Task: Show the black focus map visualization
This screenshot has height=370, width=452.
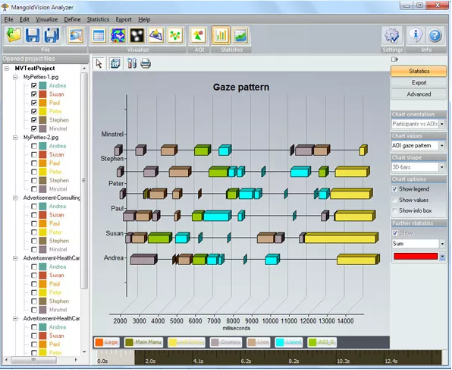Action: [137, 35]
